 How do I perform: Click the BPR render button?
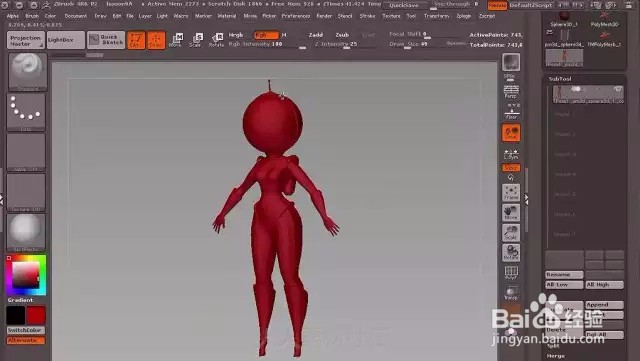click(x=511, y=62)
